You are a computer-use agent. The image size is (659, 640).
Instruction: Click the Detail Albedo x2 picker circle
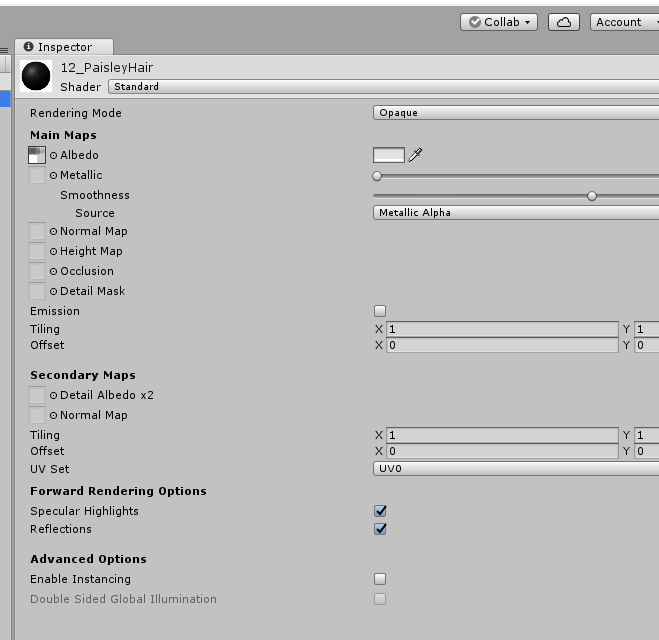point(53,395)
